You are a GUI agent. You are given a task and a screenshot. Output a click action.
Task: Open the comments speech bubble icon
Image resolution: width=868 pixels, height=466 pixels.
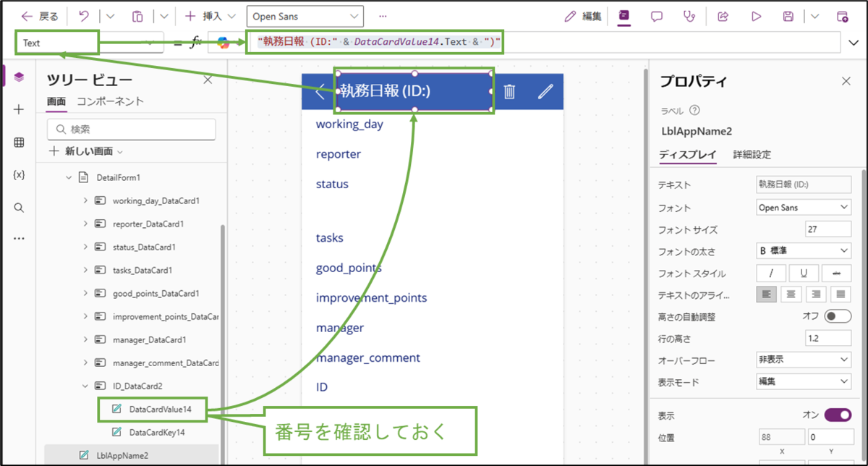pyautogui.click(x=657, y=16)
